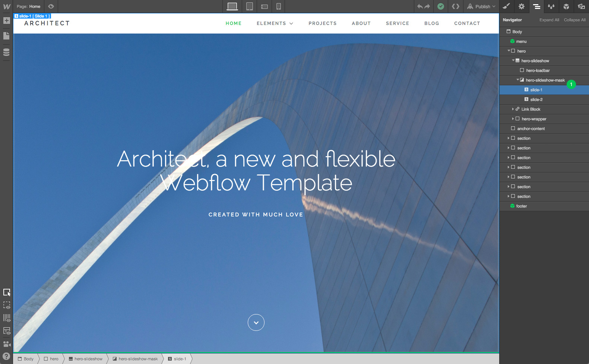Select slide-2 in the Navigator
This screenshot has height=364, width=589.
pyautogui.click(x=544, y=99)
